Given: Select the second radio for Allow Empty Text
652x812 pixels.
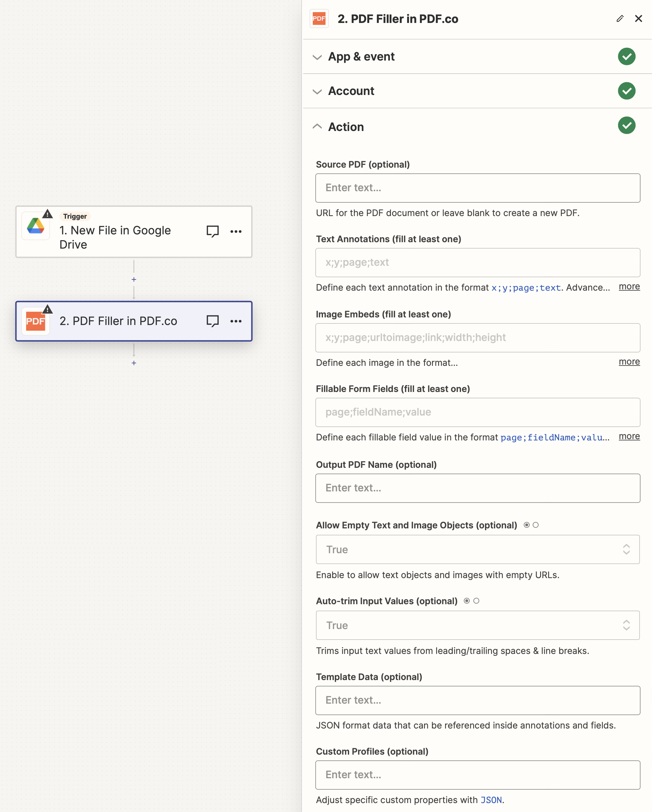Looking at the screenshot, I should click(x=536, y=525).
